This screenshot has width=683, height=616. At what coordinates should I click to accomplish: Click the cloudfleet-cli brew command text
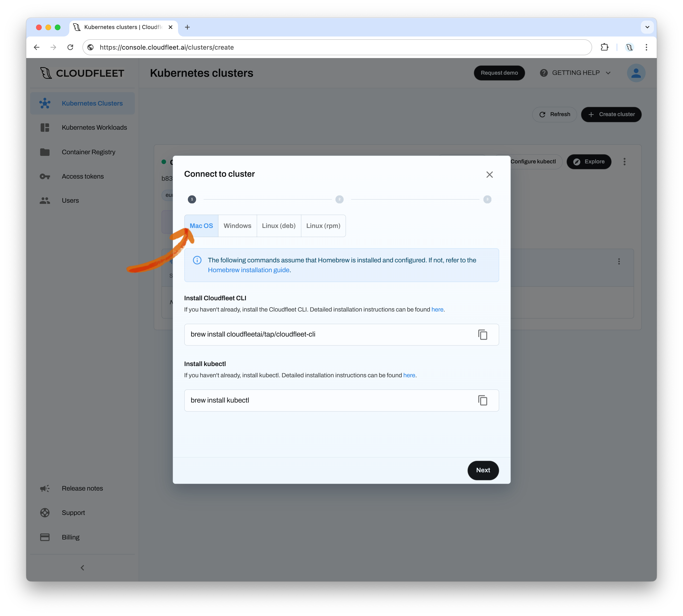point(253,334)
